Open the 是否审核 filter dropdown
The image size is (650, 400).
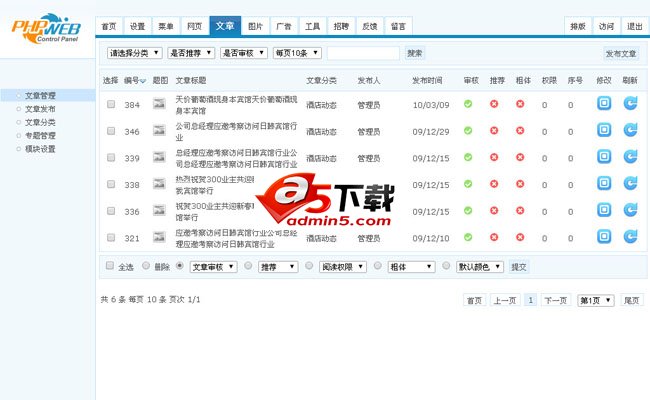pyautogui.click(x=244, y=53)
